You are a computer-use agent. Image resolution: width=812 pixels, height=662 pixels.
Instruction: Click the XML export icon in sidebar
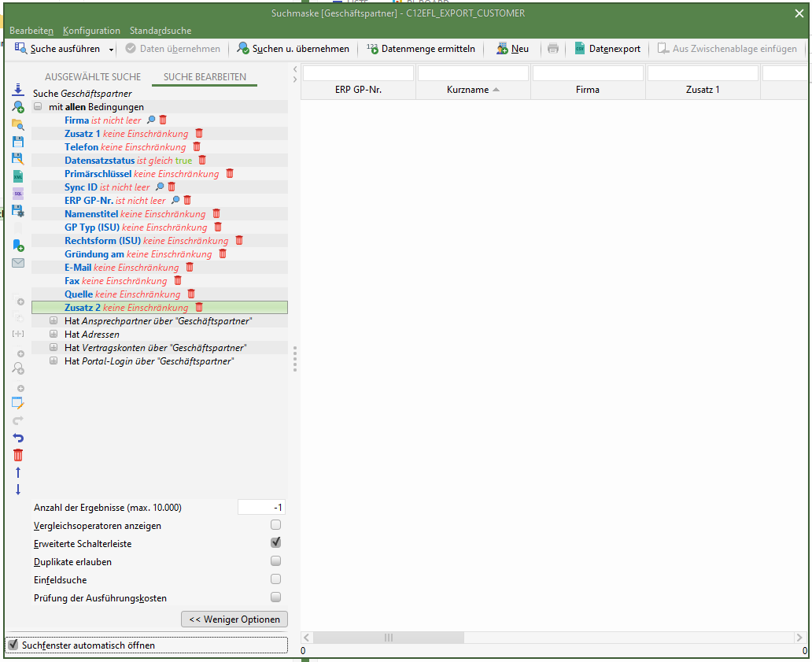pos(18,176)
